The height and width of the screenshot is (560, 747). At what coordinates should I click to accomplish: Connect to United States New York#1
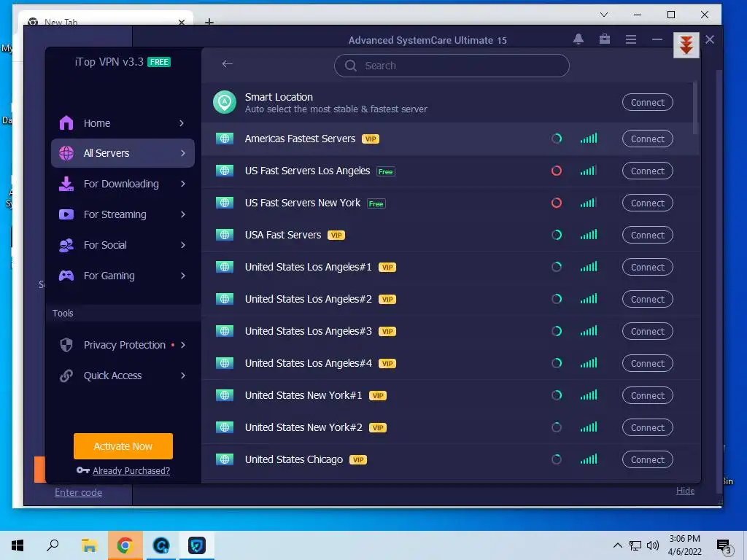[648, 395]
